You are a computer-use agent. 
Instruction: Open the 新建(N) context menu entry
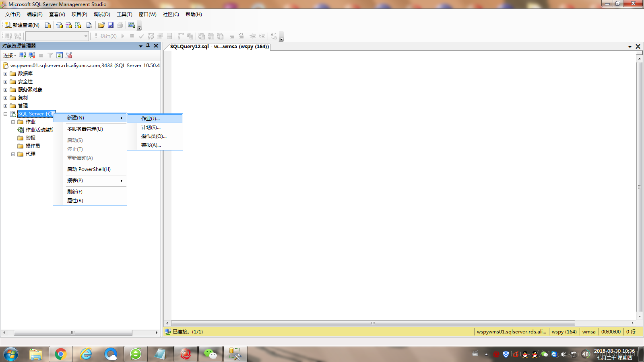[90, 118]
